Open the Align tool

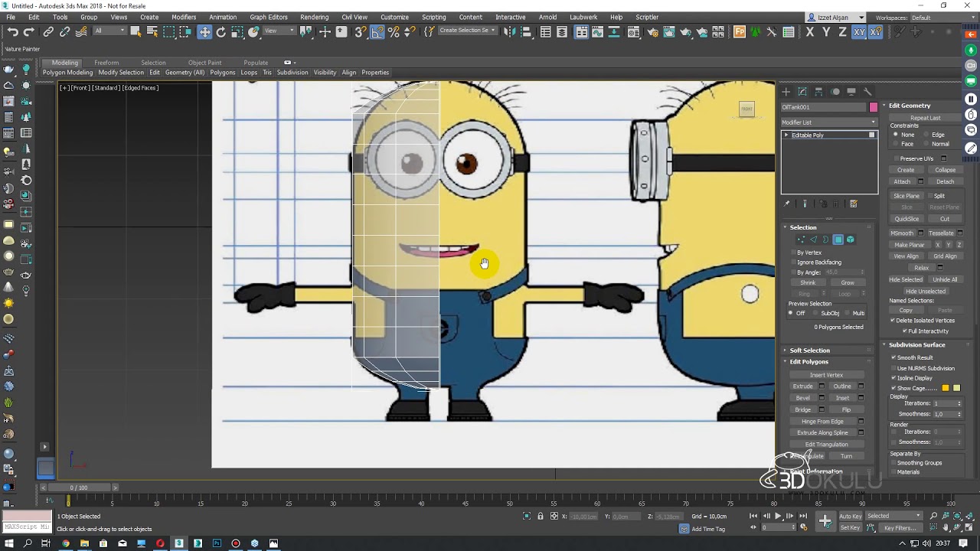[526, 31]
